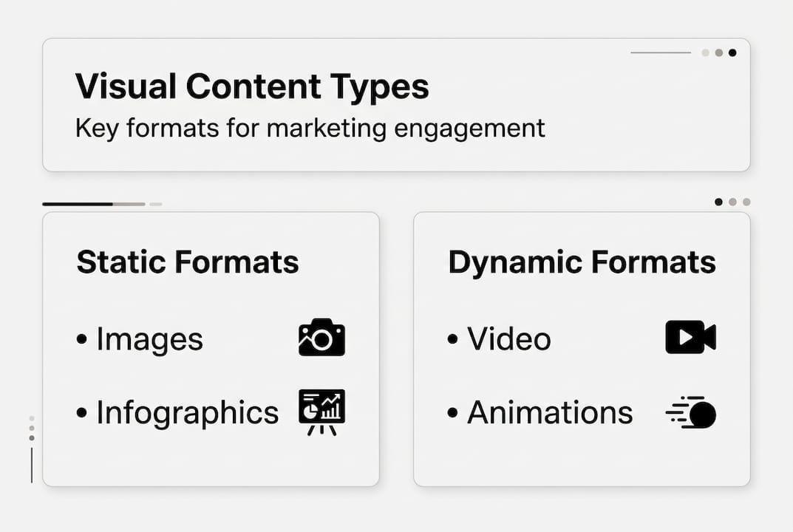The width and height of the screenshot is (793, 532).
Task: Select the Animations motion ball icon
Action: 689,412
